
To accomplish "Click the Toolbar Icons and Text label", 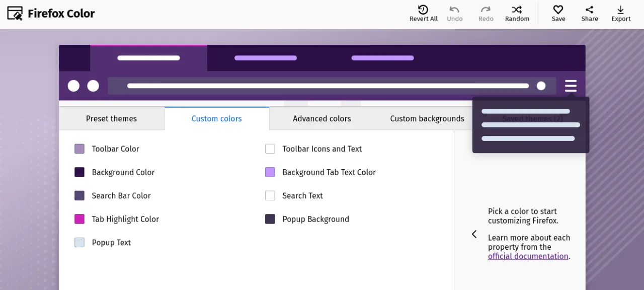I will (322, 149).
